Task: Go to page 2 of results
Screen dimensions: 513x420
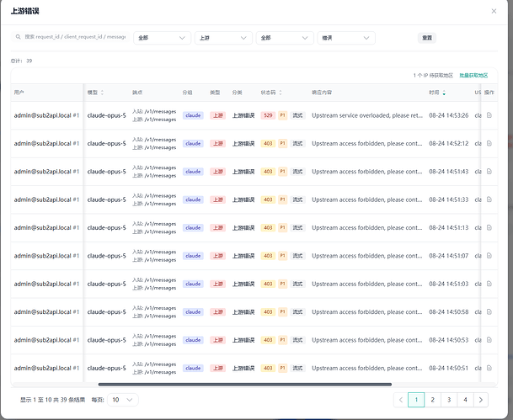Action: (x=432, y=400)
